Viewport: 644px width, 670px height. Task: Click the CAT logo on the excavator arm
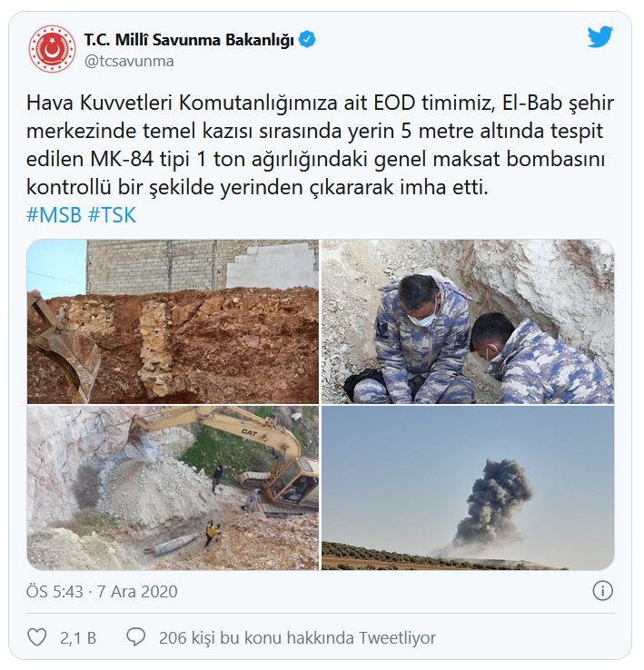(x=249, y=433)
